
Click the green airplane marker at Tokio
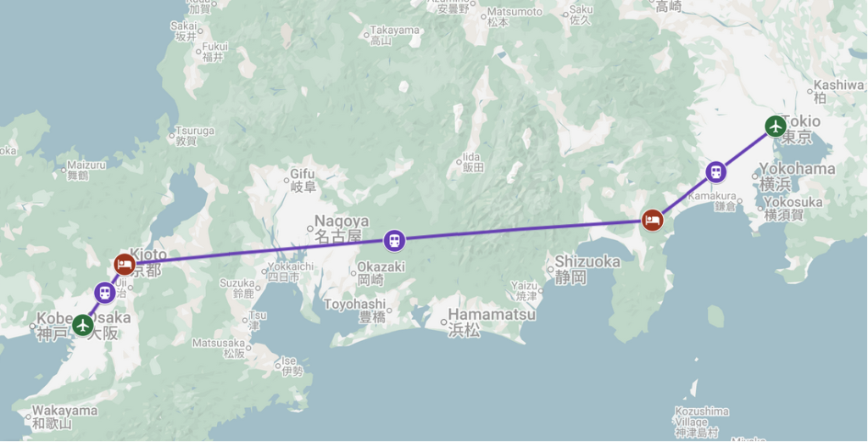coord(776,126)
